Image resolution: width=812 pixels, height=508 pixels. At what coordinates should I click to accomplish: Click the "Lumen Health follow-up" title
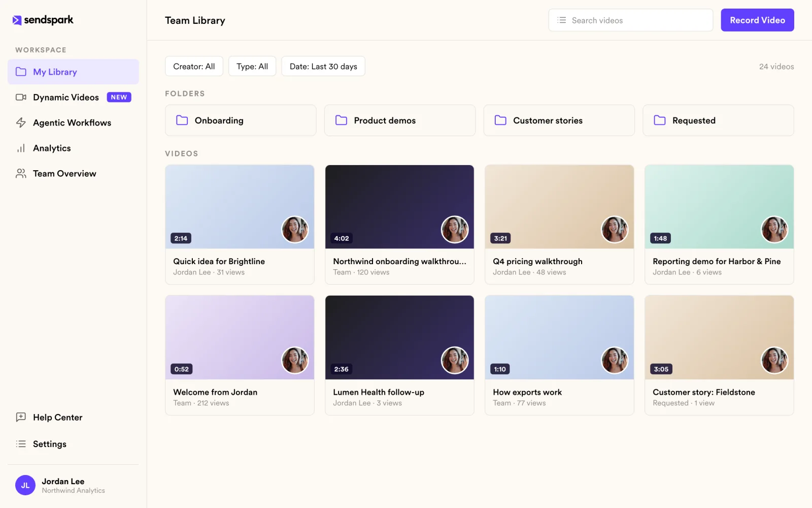379,392
